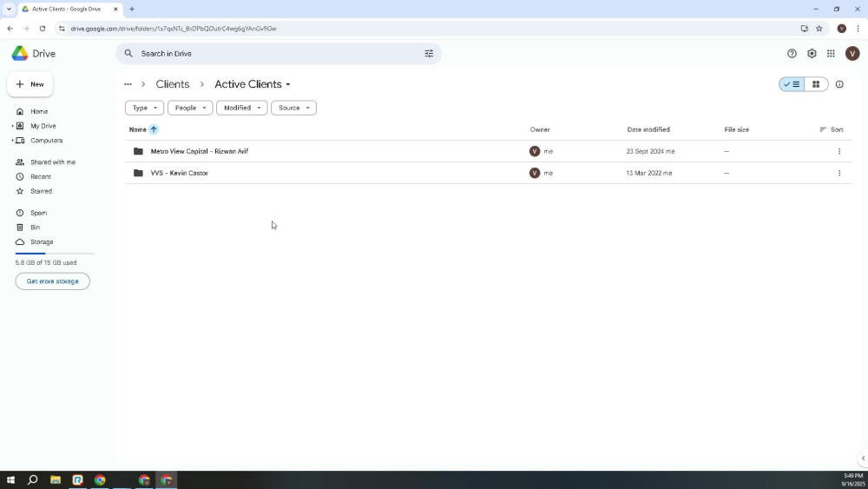Open Chrome three-dot menu
The height and width of the screenshot is (489, 868).
click(x=858, y=29)
